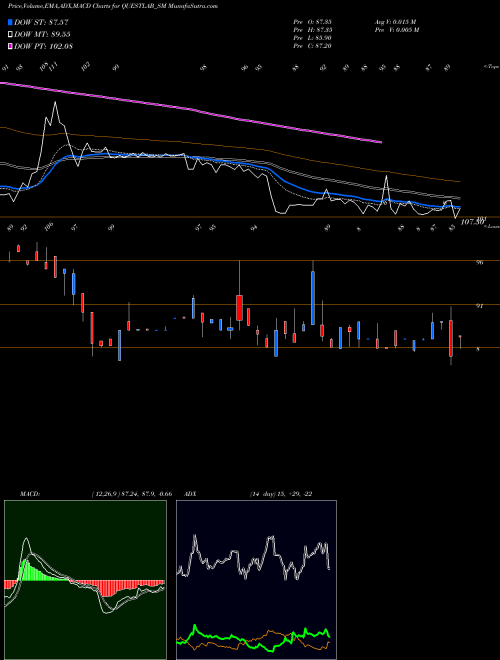
Task: Click the 'Avg V: 0.015 M' volume text
Action: coord(395,21)
